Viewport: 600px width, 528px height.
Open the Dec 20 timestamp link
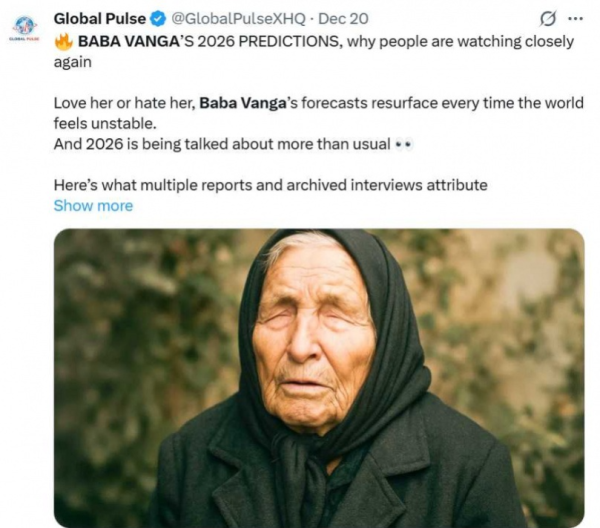pyautogui.click(x=343, y=19)
